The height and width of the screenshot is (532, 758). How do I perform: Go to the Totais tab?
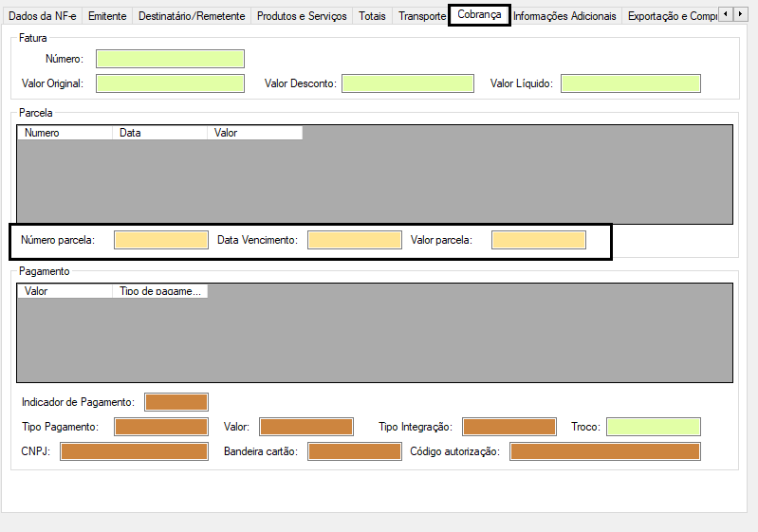tap(372, 16)
